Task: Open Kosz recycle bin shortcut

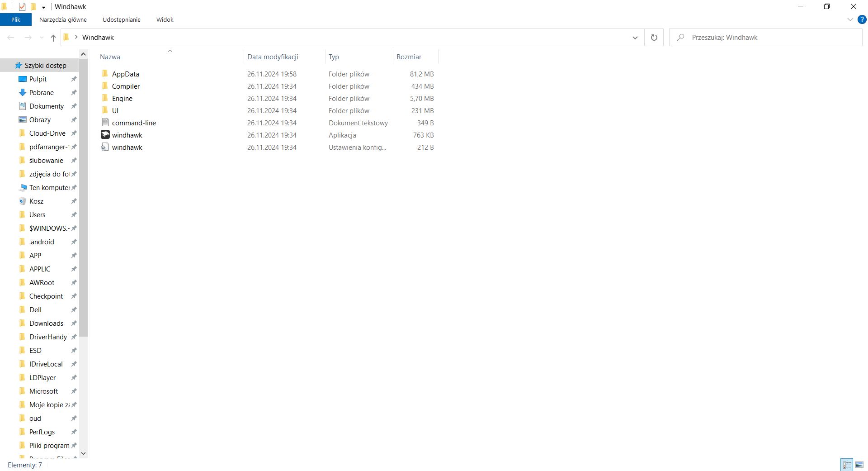Action: pyautogui.click(x=36, y=201)
